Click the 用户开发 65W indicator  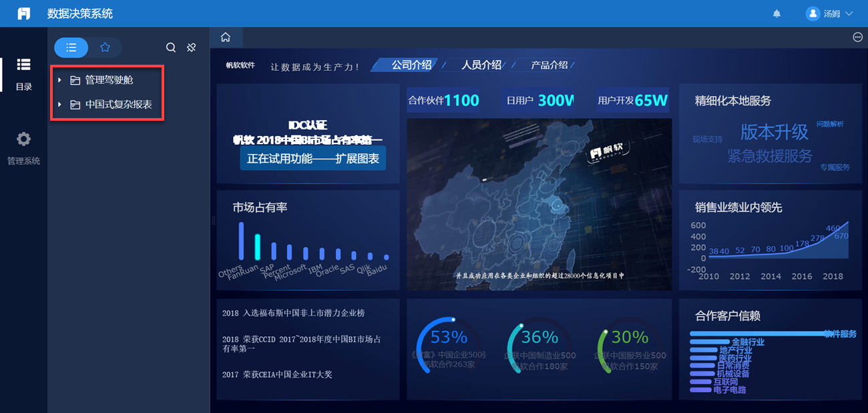click(632, 100)
